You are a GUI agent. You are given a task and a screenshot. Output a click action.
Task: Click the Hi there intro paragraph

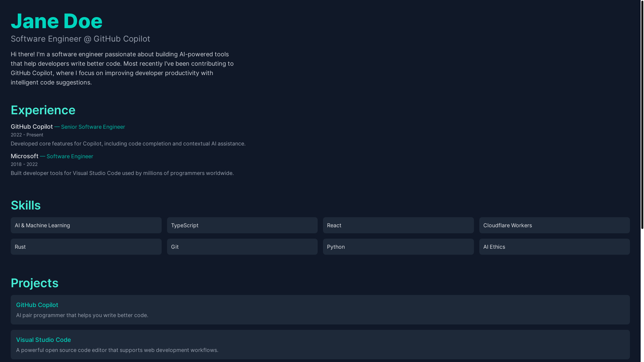(122, 68)
